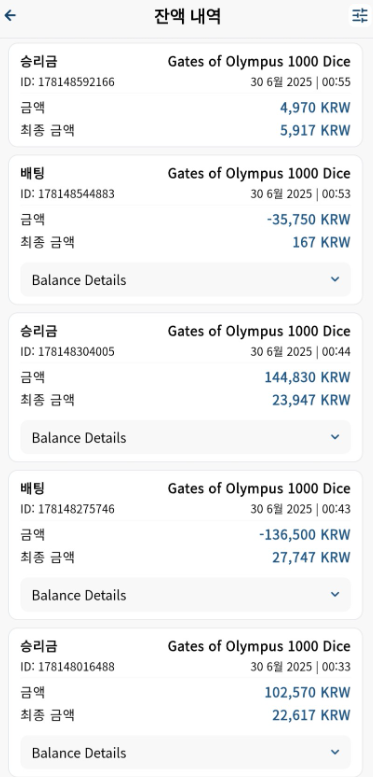
Task: Click the -136,500 KRW bet amount
Action: [x=305, y=535]
